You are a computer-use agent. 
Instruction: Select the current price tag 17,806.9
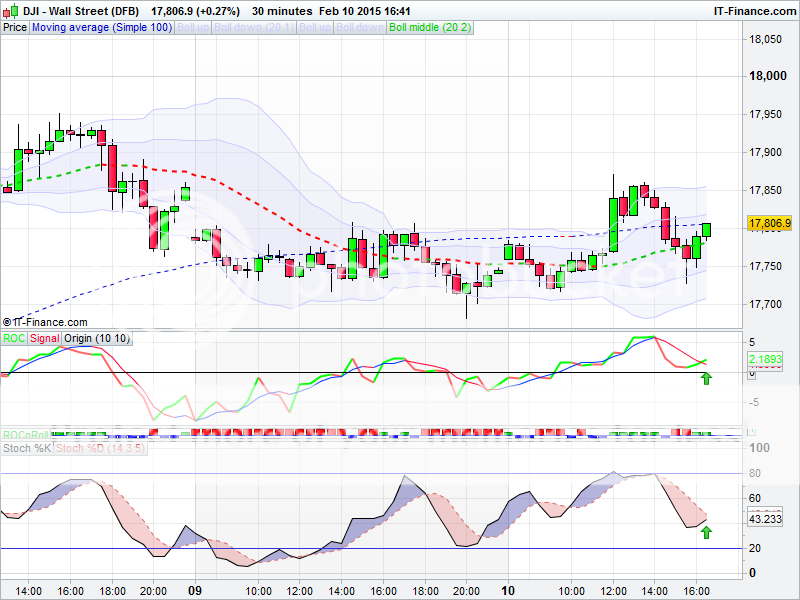coord(769,223)
